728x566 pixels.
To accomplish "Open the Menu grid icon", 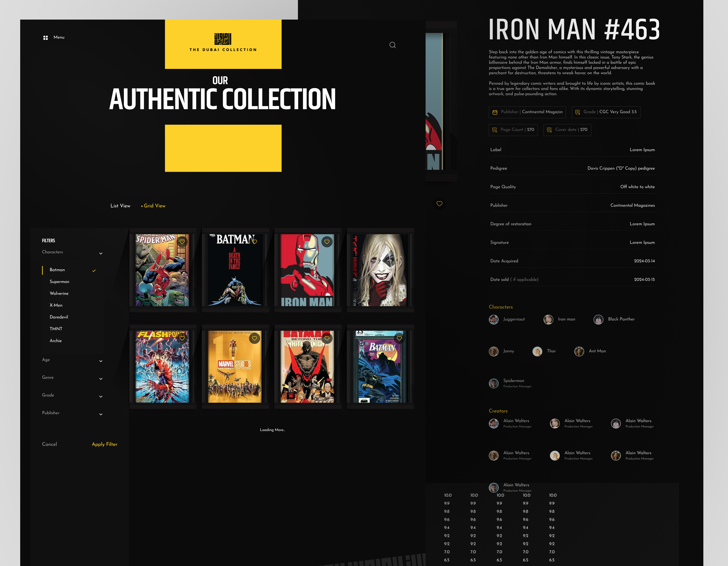I will pyautogui.click(x=46, y=38).
